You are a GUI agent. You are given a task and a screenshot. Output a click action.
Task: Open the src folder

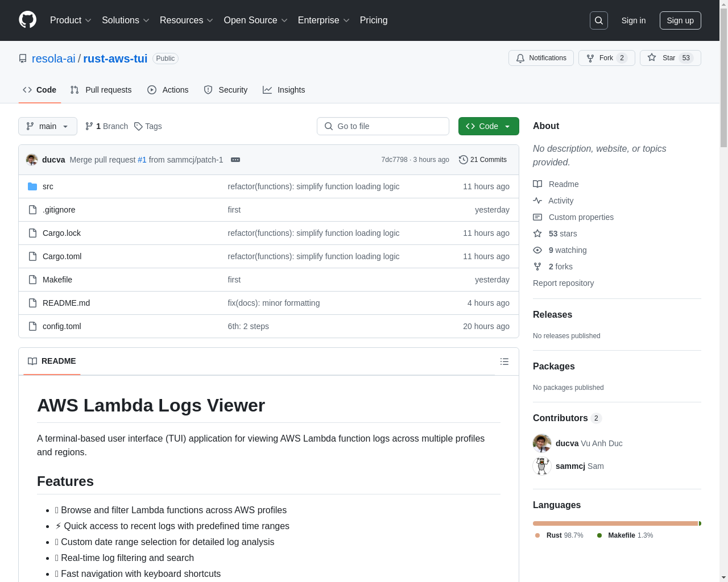click(x=48, y=186)
